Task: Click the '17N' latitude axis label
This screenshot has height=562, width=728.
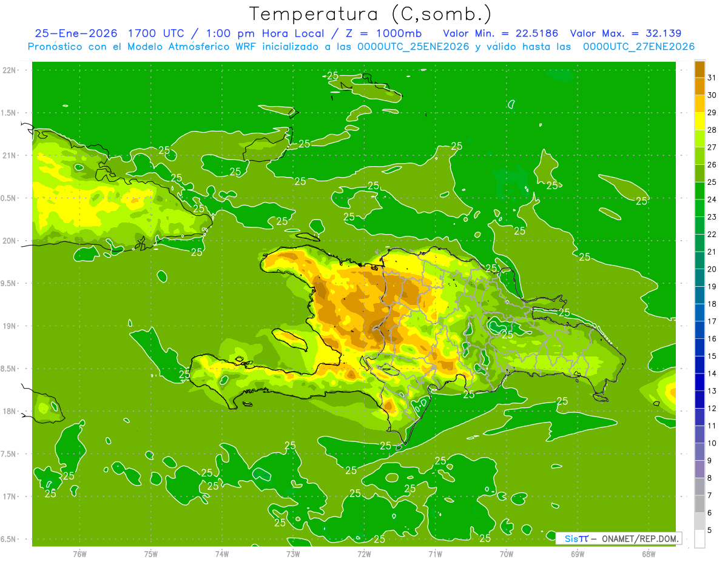Action: (8, 497)
